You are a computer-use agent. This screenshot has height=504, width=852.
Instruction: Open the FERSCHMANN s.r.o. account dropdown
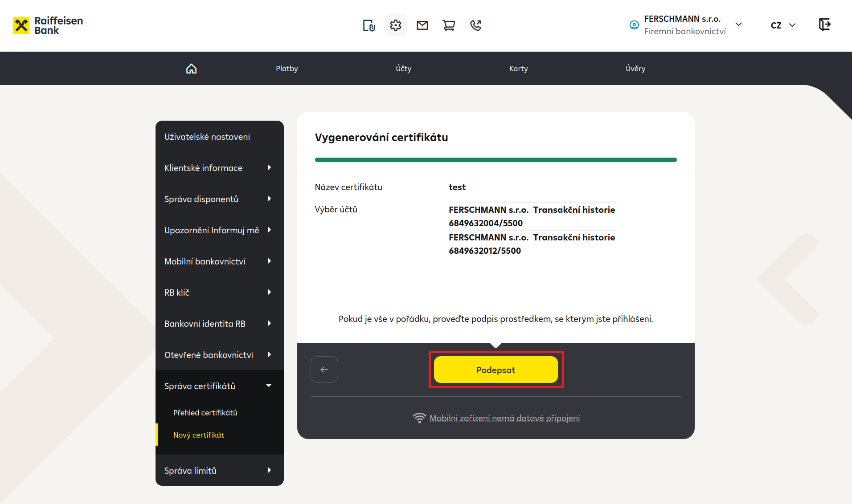click(x=686, y=25)
